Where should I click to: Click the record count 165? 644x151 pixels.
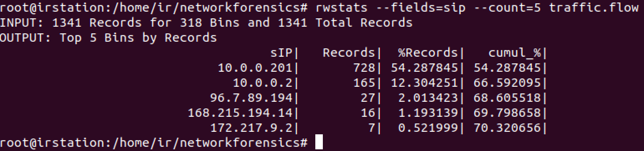(364, 83)
